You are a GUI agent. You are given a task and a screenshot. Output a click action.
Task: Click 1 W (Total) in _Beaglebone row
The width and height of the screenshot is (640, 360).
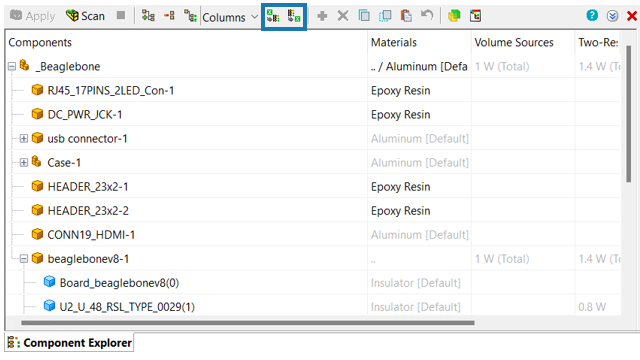pos(502,67)
